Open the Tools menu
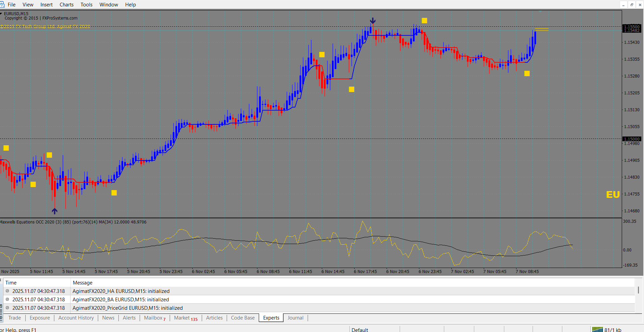The image size is (644, 332). click(x=86, y=5)
